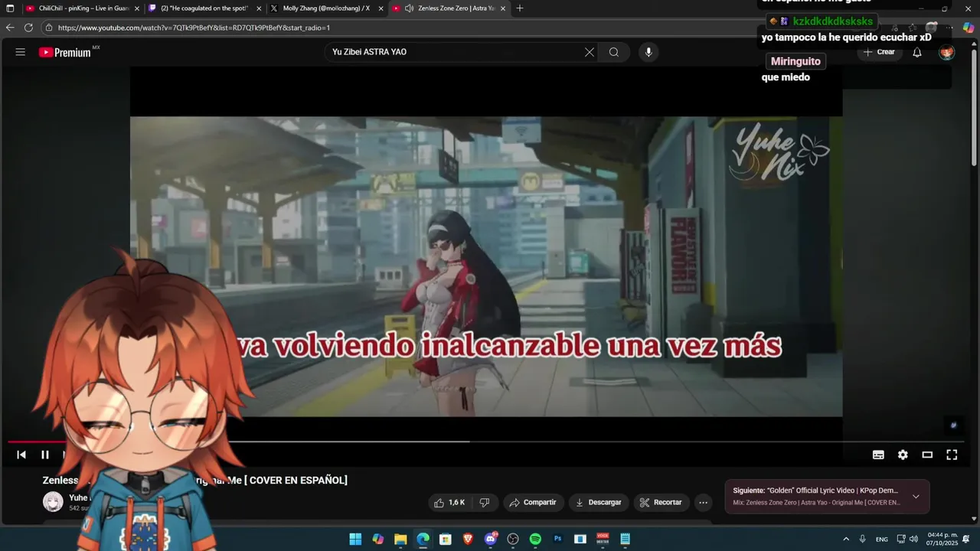The height and width of the screenshot is (551, 980).
Task: Open the tray microphone indicator
Action: tap(863, 539)
